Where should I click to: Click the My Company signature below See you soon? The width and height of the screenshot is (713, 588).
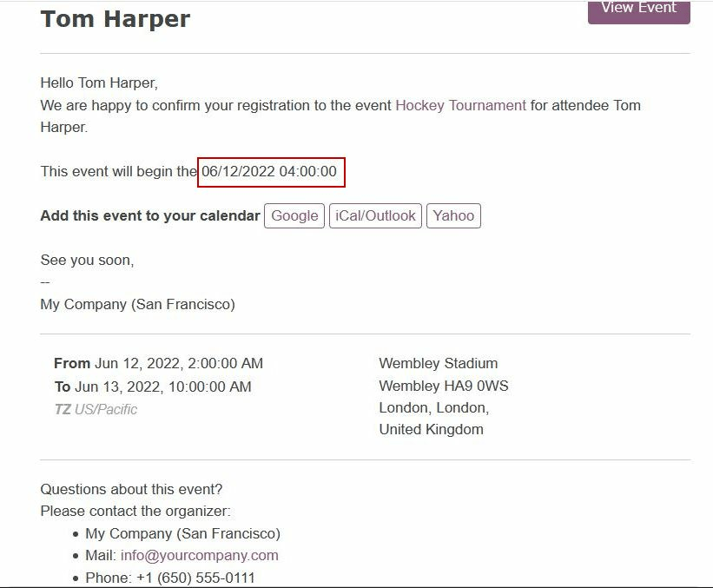[137, 304]
